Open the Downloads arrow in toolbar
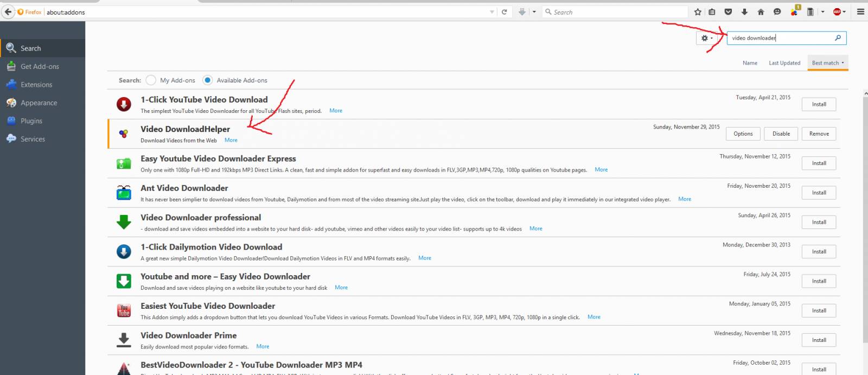 pyautogui.click(x=744, y=12)
